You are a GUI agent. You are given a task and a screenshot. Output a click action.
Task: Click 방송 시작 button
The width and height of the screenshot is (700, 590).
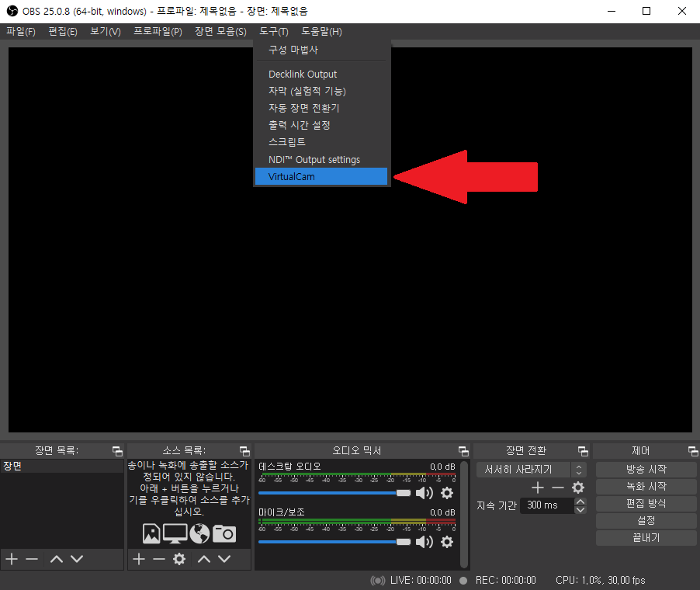[x=646, y=470]
